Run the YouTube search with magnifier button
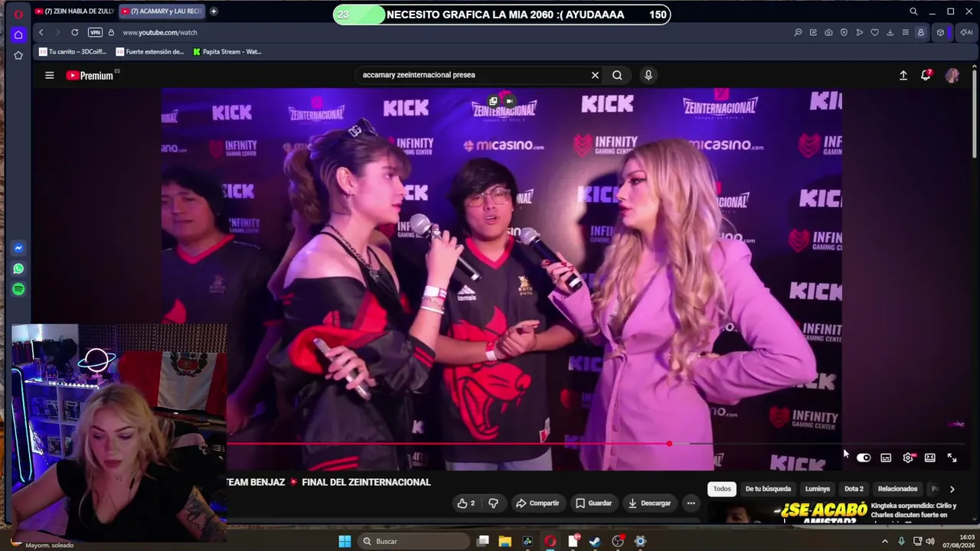 pos(617,75)
